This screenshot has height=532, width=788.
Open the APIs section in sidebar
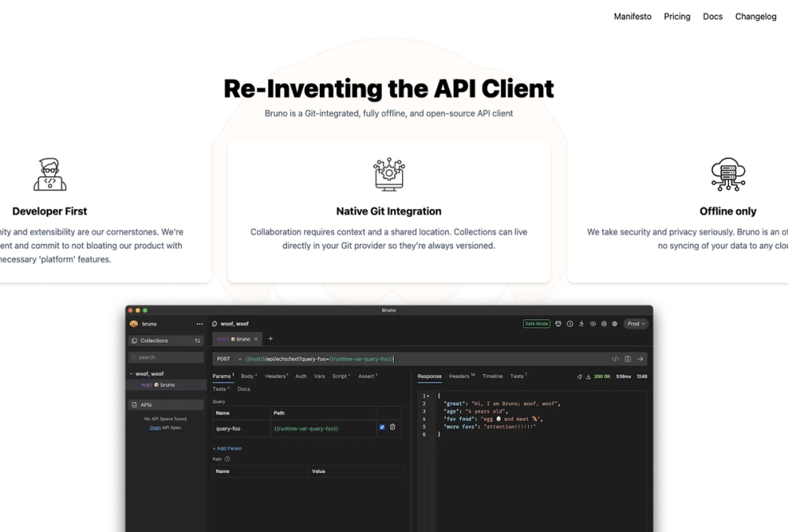165,405
